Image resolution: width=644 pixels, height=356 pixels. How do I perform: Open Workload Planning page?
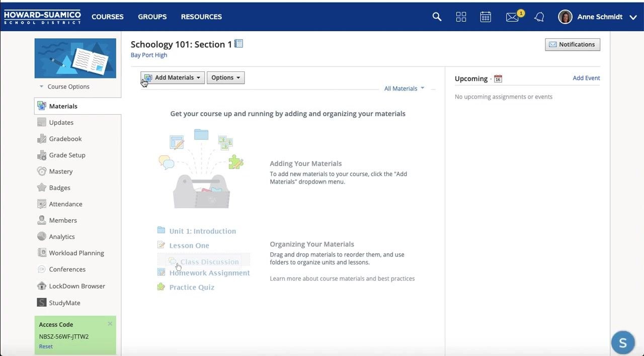point(76,253)
